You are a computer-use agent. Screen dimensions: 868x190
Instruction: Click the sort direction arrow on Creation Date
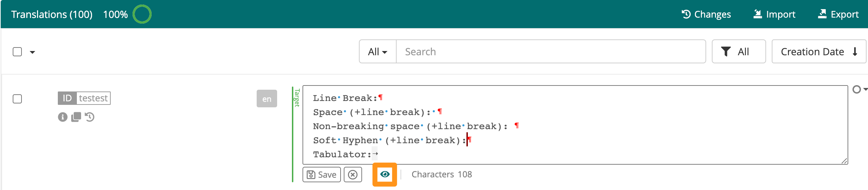coord(855,52)
